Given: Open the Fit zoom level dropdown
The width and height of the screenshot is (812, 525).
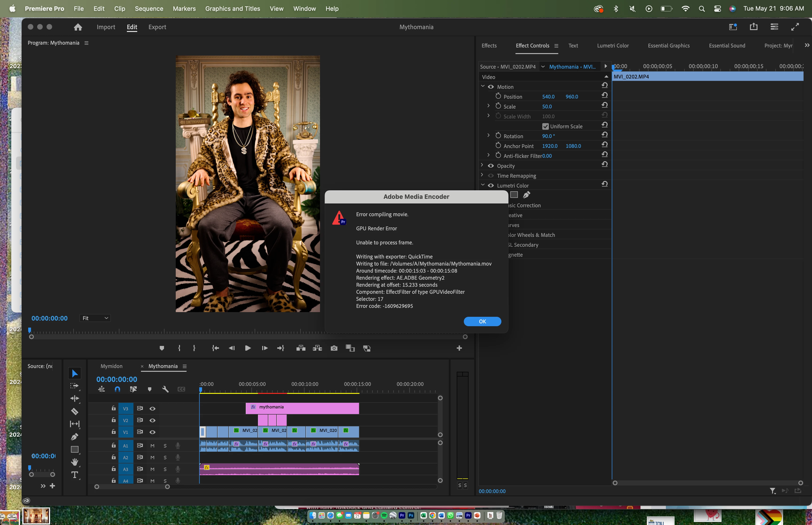Looking at the screenshot, I should [95, 318].
